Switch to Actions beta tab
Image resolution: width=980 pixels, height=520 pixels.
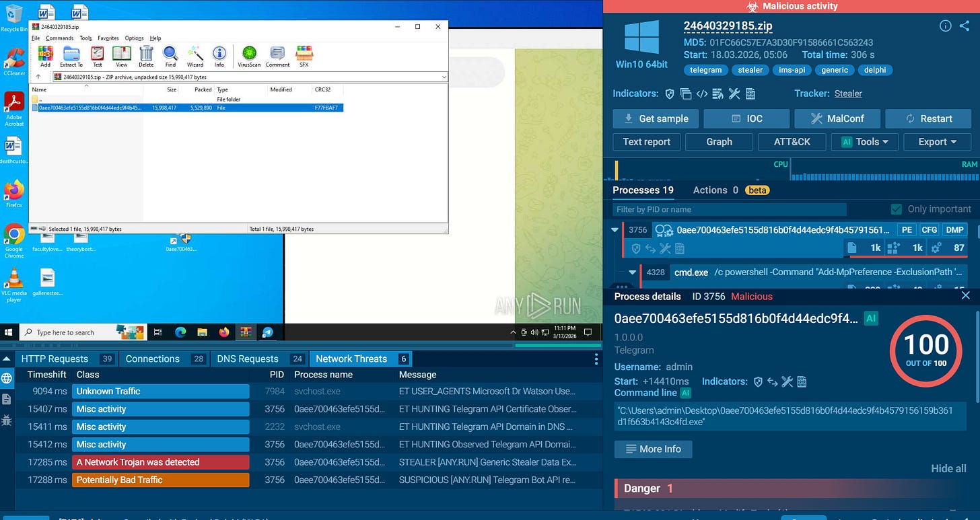tap(731, 190)
